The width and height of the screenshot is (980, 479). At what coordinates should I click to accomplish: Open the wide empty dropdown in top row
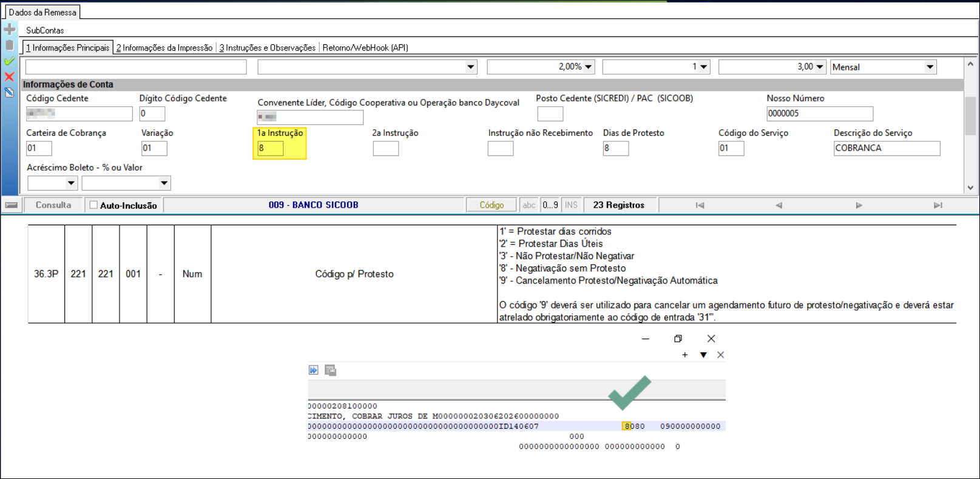[x=471, y=67]
